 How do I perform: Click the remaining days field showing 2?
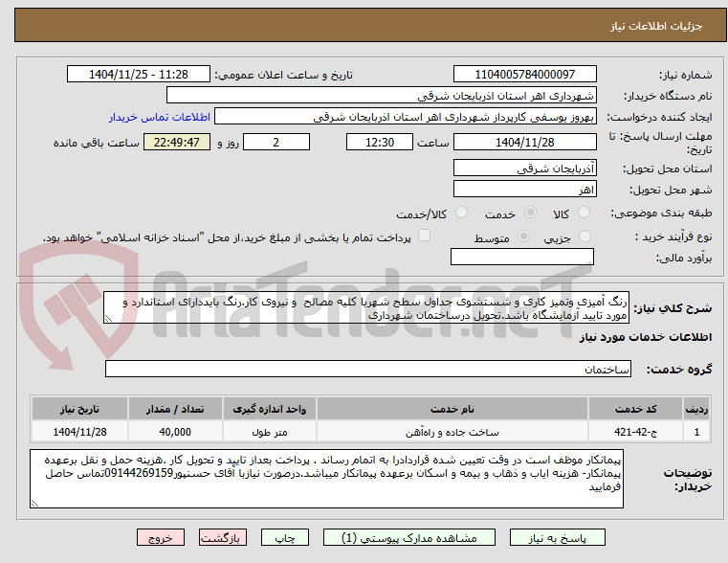[276, 142]
